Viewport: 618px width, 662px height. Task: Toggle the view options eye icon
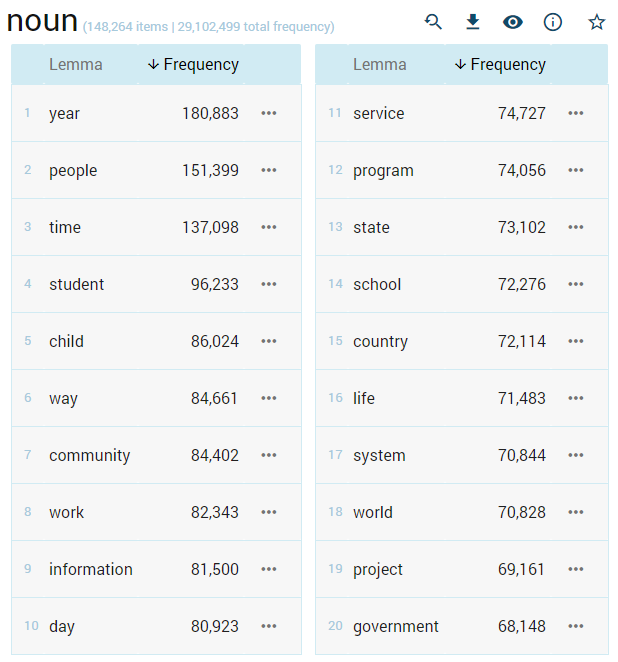pos(513,22)
